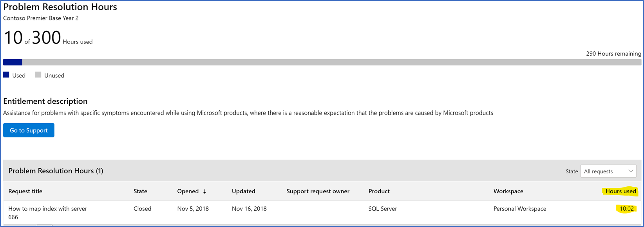Click the blue used portion of progress bar
Viewport: 644px width, 227px height.
click(13, 62)
